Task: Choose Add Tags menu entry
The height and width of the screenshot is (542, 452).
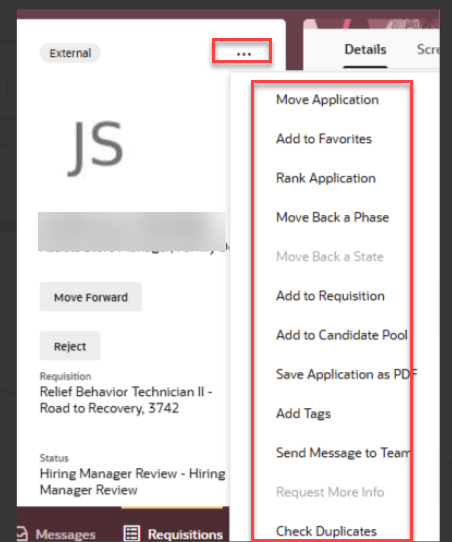Action: (x=303, y=414)
